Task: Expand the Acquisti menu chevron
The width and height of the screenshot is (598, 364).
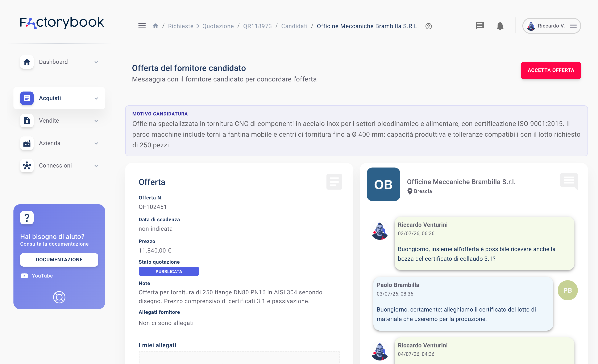Action: click(x=96, y=98)
